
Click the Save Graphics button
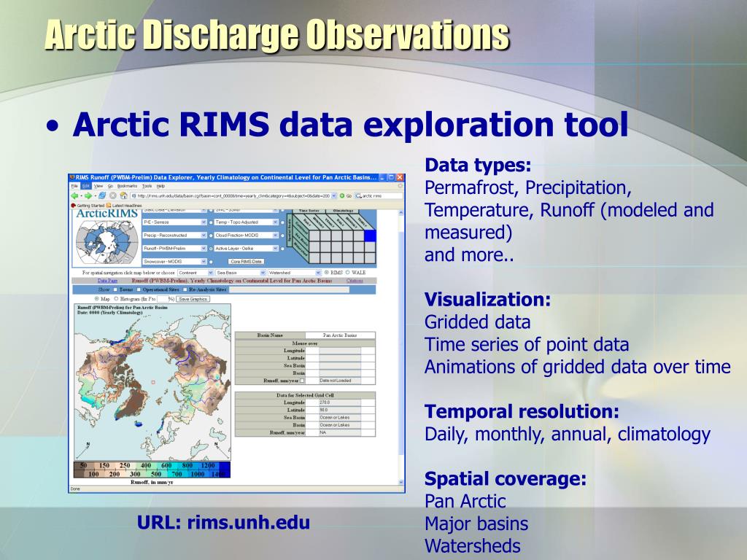[x=193, y=299]
